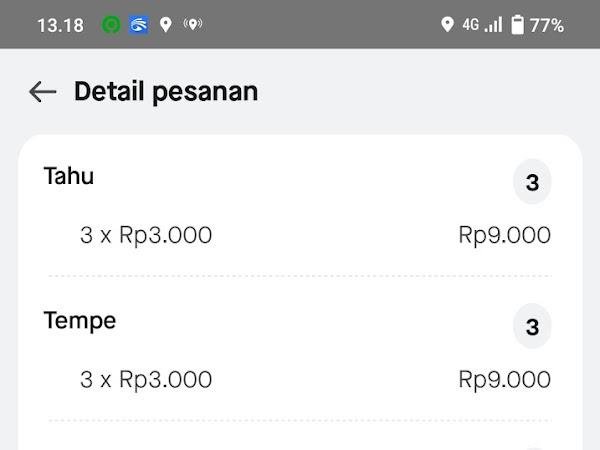Select the Detail pesanan page title
Screen dimensions: 600x450
point(166,92)
